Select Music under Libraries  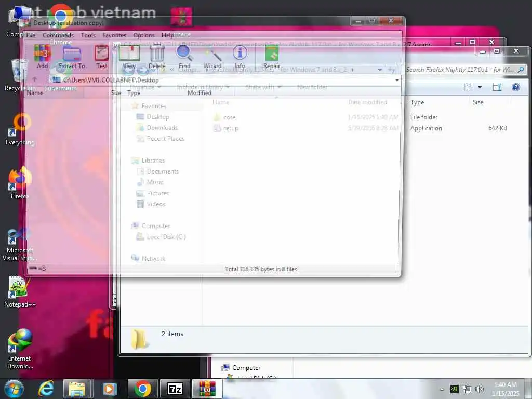pyautogui.click(x=150, y=182)
